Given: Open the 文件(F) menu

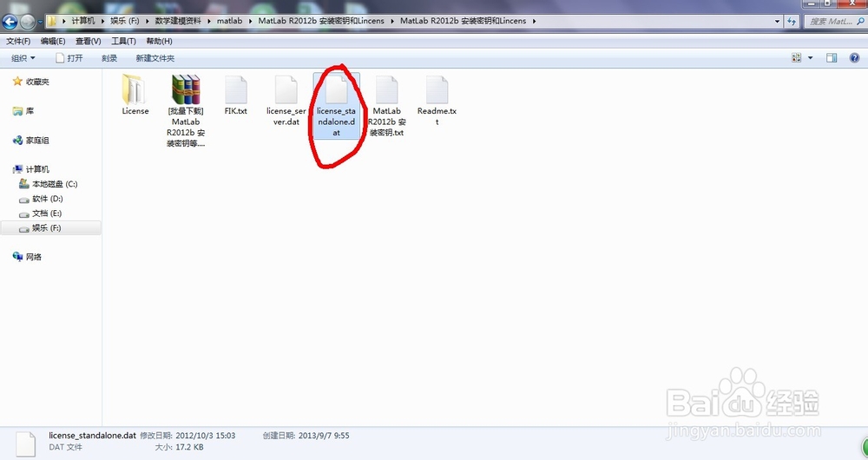Looking at the screenshot, I should tap(18, 41).
